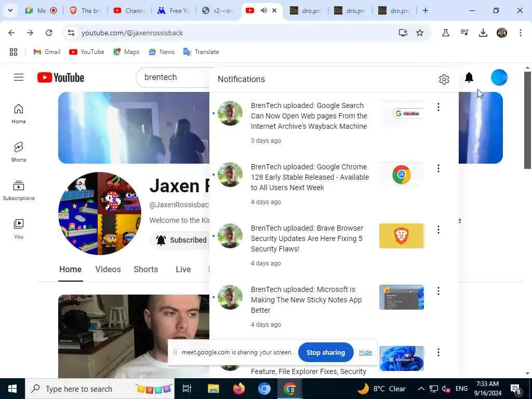Image resolution: width=532 pixels, height=399 pixels.
Task: Select the Home channel tab
Action: coord(70,270)
